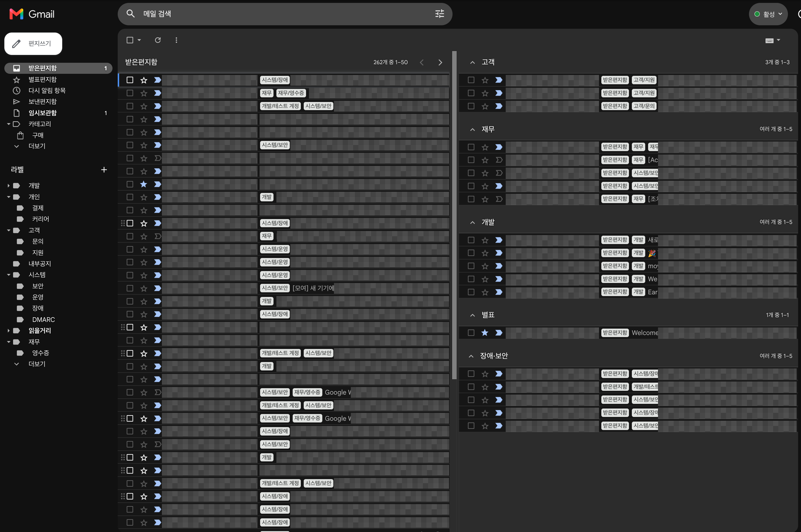This screenshot has height=532, width=801.
Task: Open the 내부공지 label
Action: [x=40, y=264]
